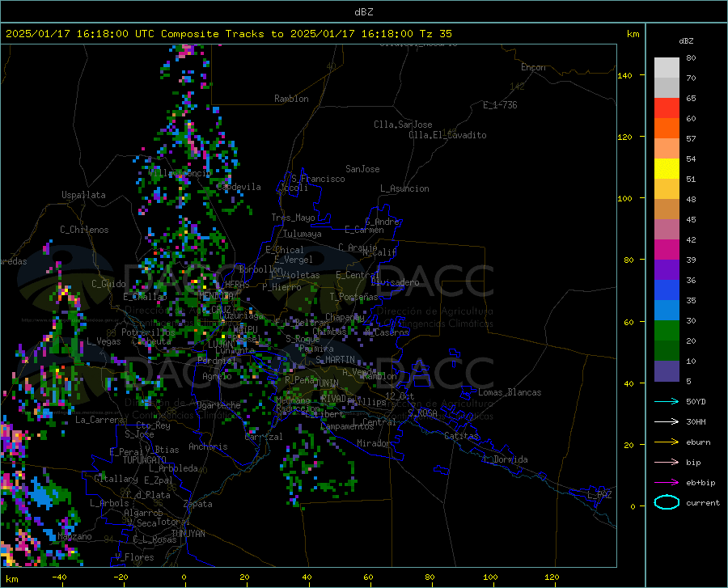Pick the light blue band in dBZ scale
The image size is (728, 588).
click(x=667, y=311)
